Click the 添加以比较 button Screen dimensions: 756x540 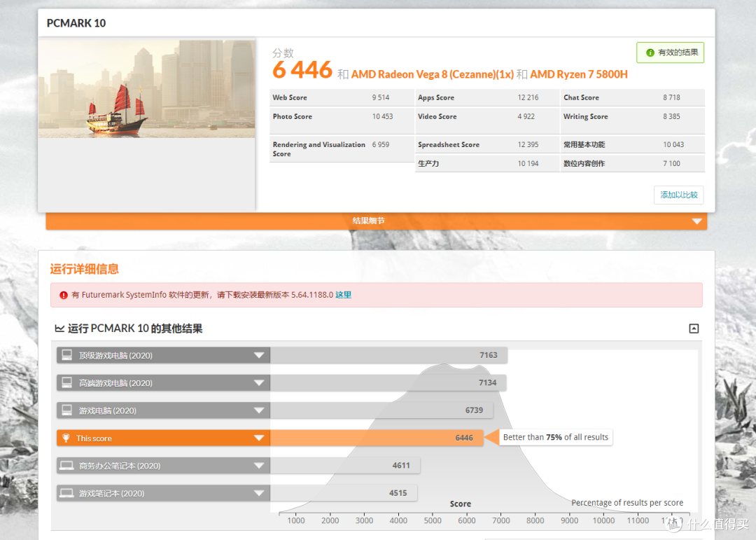point(679,195)
